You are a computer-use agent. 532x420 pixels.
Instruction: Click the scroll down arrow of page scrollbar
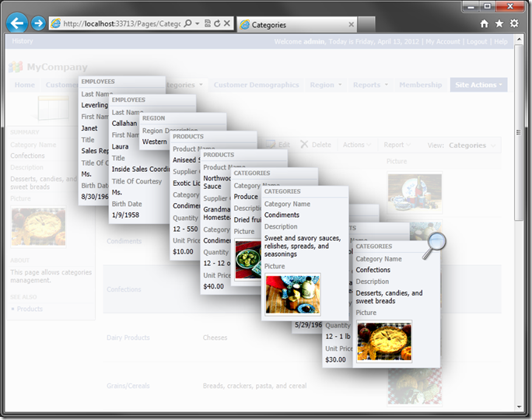coord(519,407)
